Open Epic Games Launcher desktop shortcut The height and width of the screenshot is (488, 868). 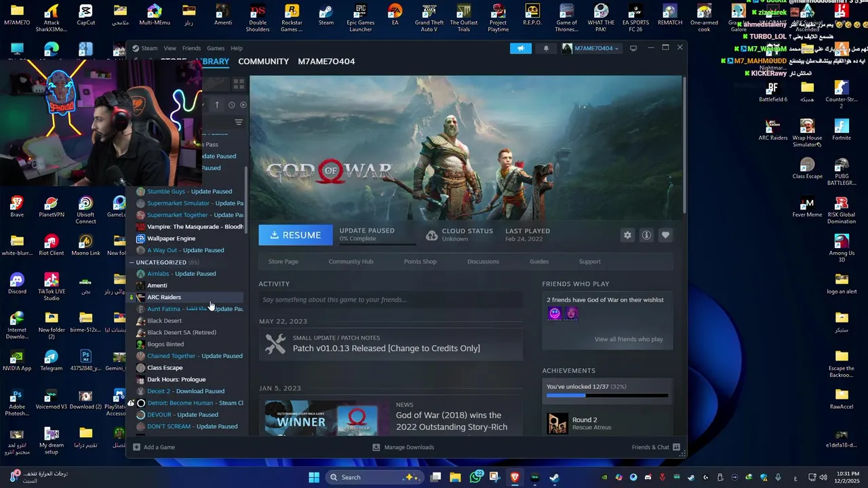coord(360,17)
